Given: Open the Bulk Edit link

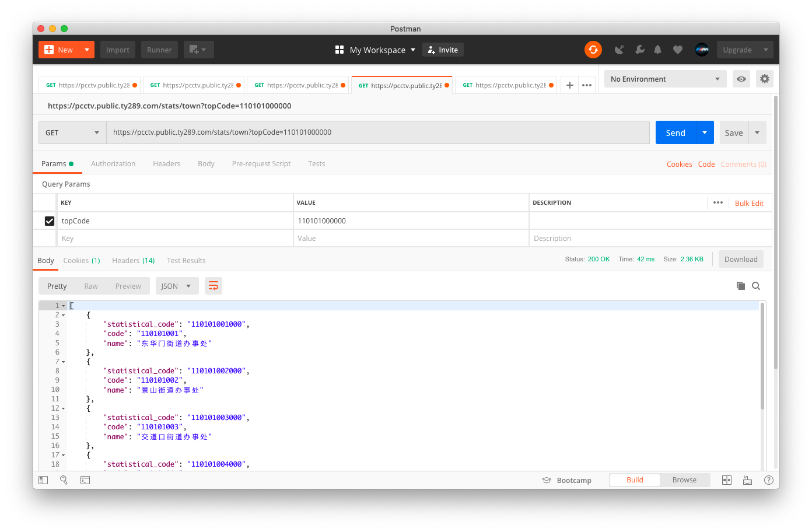Looking at the screenshot, I should point(749,203).
